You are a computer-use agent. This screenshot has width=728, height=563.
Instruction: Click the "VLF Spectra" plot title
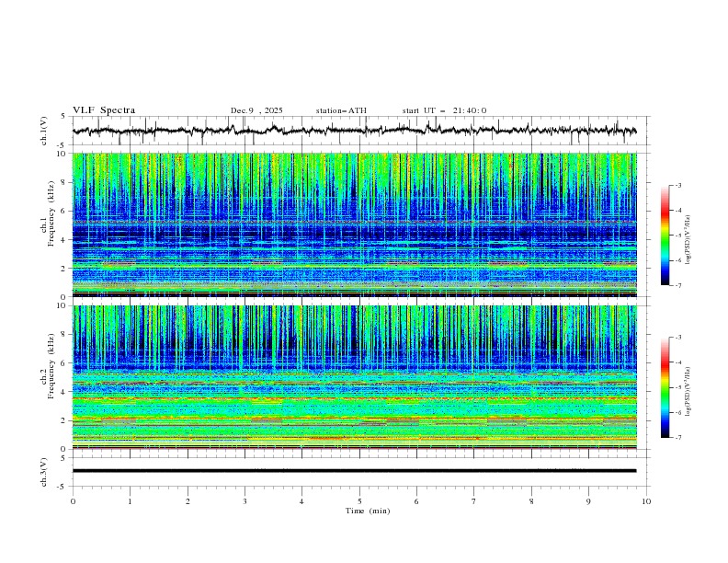(x=104, y=110)
